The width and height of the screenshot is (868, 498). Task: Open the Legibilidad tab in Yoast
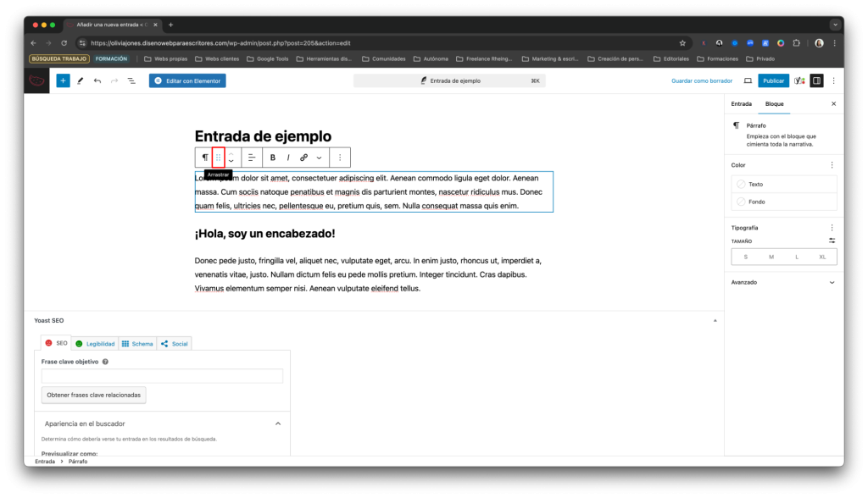(95, 344)
